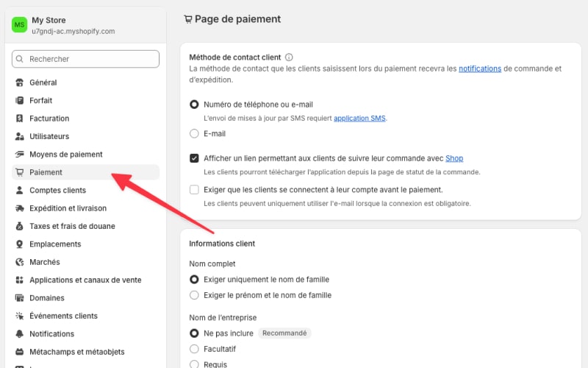Select the E-mail contact method radio
Viewport: 588px width, 368px height.
pos(194,134)
